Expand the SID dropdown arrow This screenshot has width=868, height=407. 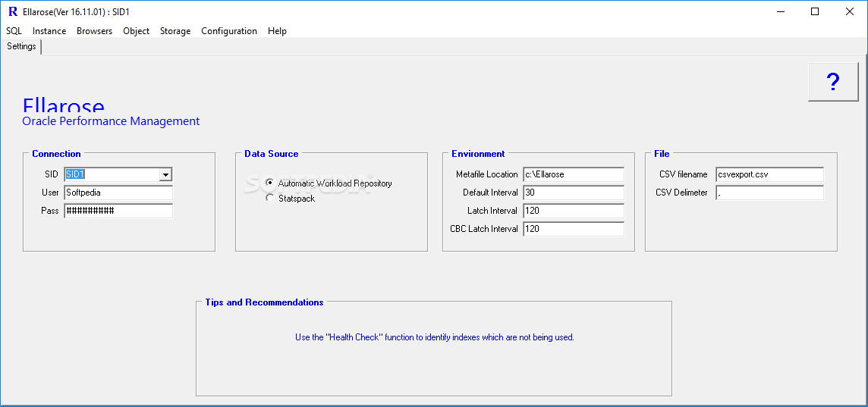165,175
